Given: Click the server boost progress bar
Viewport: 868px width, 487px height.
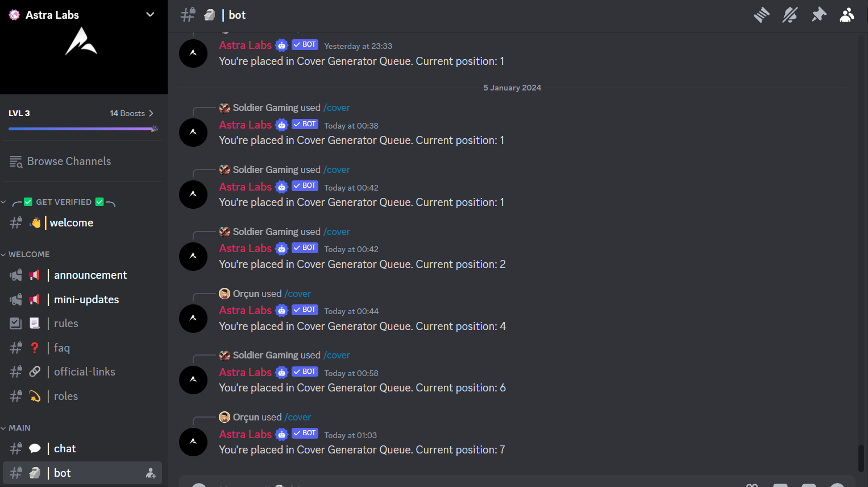Looking at the screenshot, I should tap(83, 129).
